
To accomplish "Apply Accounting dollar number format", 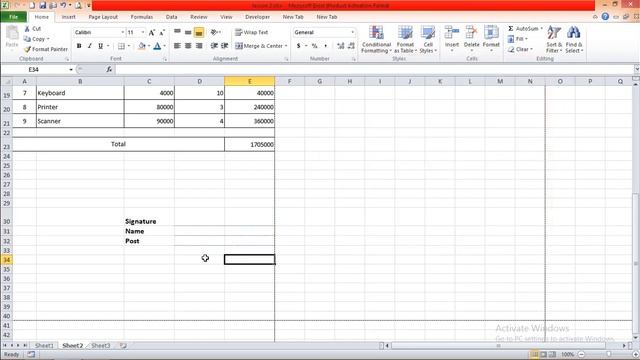I will click(299, 46).
